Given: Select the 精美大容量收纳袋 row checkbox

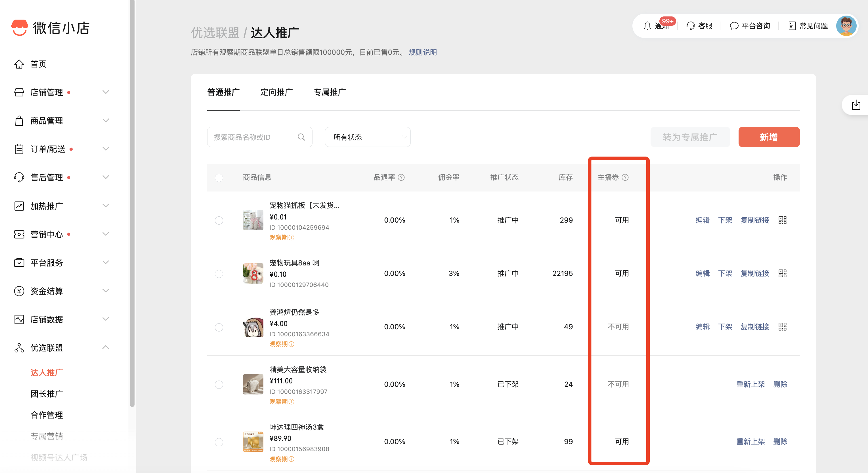Looking at the screenshot, I should pos(219,385).
